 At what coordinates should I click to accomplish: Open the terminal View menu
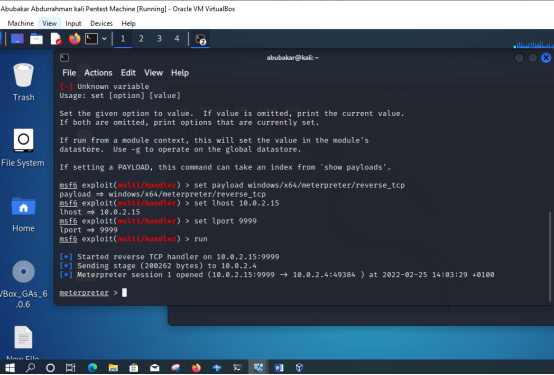[x=153, y=73]
